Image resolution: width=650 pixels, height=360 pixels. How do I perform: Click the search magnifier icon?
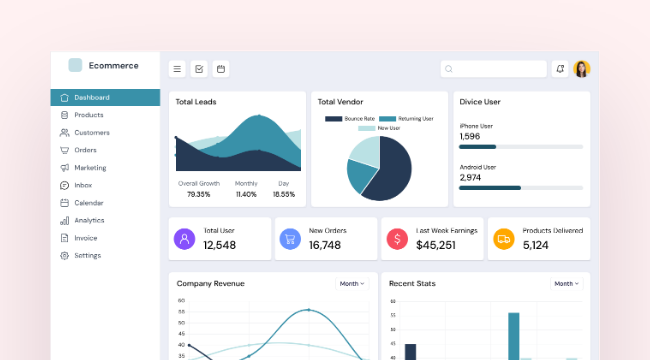(x=449, y=69)
